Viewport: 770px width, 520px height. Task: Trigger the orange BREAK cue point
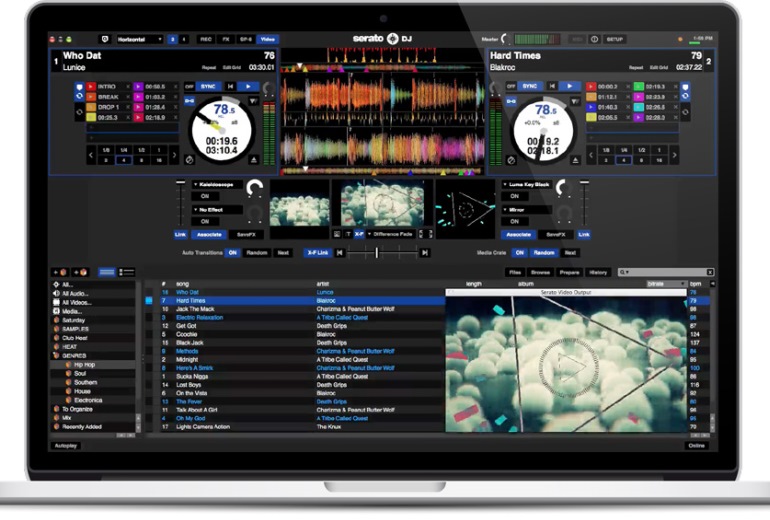[x=91, y=97]
